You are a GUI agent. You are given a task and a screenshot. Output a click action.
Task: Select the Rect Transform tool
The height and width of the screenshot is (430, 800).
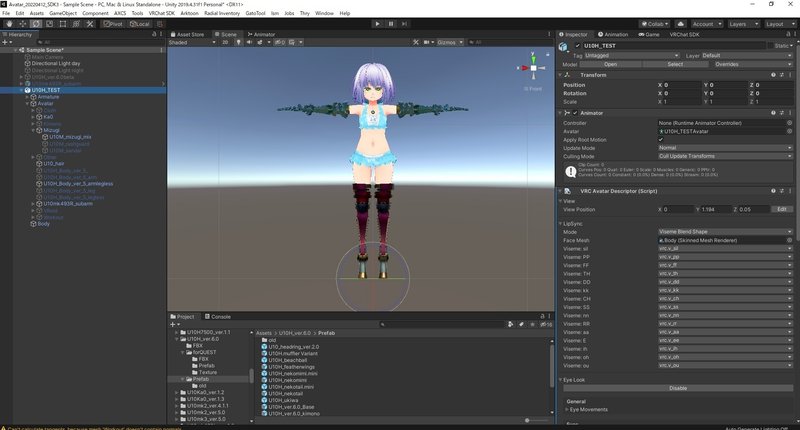tap(63, 24)
